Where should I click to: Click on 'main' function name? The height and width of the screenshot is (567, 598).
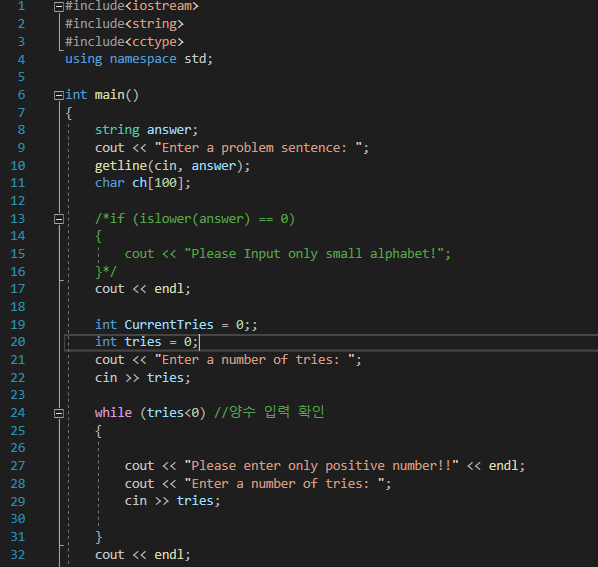point(109,95)
